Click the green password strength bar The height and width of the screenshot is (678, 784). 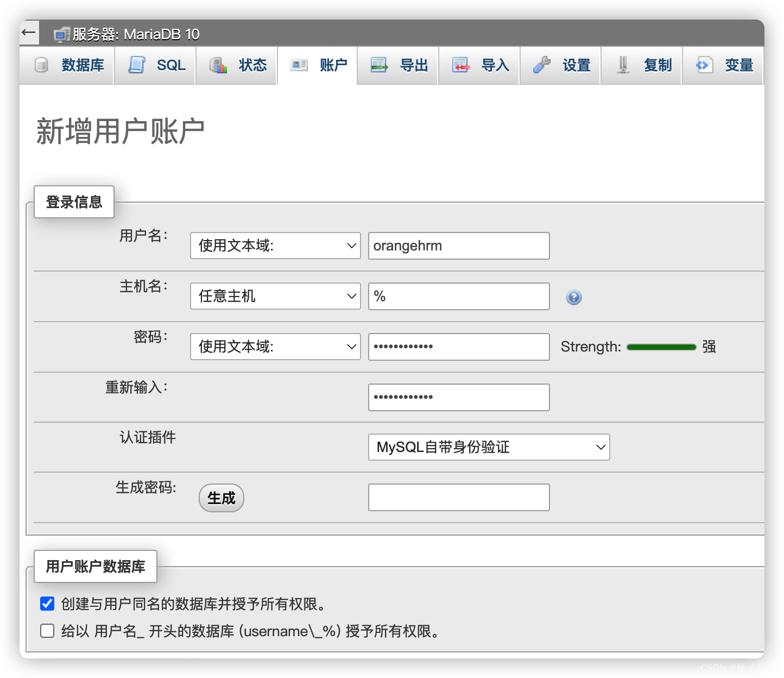pos(661,347)
